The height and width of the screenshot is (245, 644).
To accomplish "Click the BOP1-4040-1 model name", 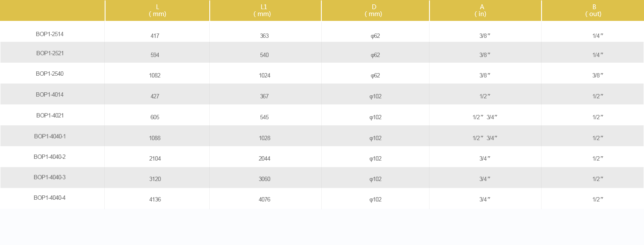I will coord(50,137).
